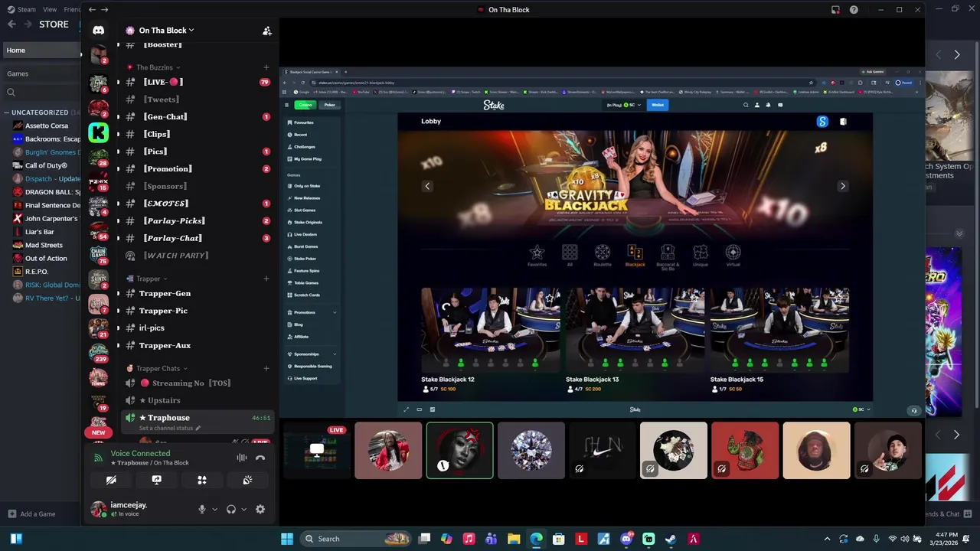Open Discord direct messages home icon
The height and width of the screenshot is (551, 980).
click(98, 30)
